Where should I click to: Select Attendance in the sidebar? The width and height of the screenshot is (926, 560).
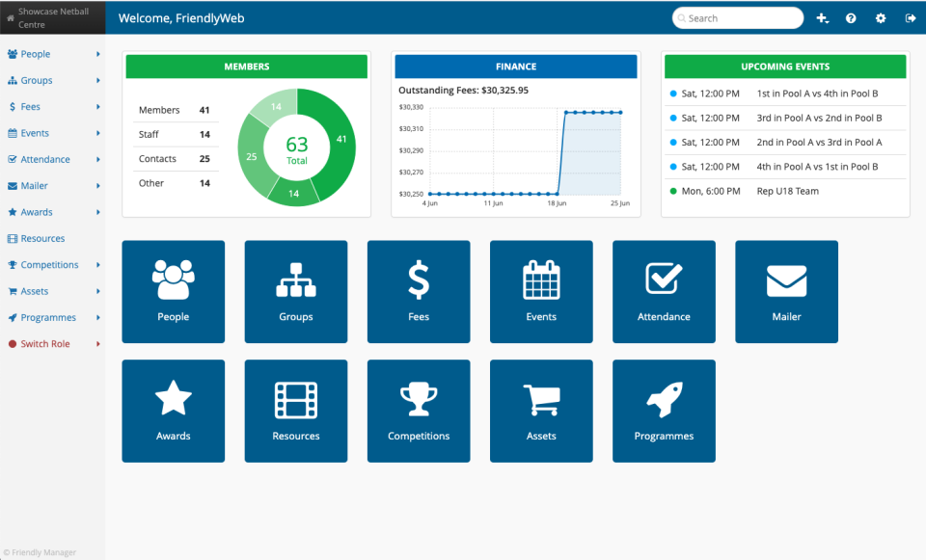pos(44,159)
